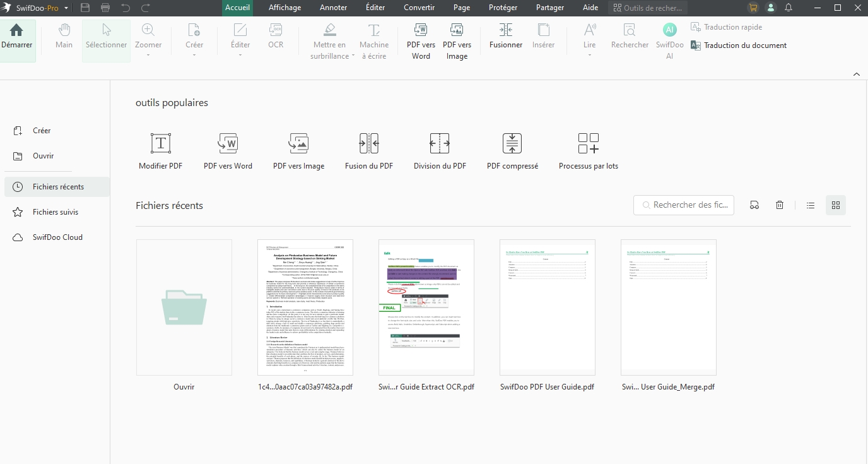Viewport: 868px width, 464px height.
Task: Switch to the Accueil tab
Action: pyautogui.click(x=238, y=8)
